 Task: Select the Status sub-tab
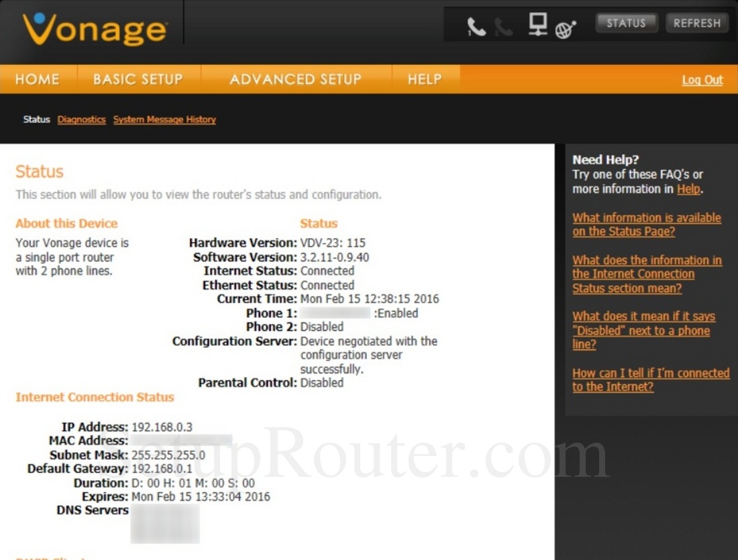click(x=36, y=119)
